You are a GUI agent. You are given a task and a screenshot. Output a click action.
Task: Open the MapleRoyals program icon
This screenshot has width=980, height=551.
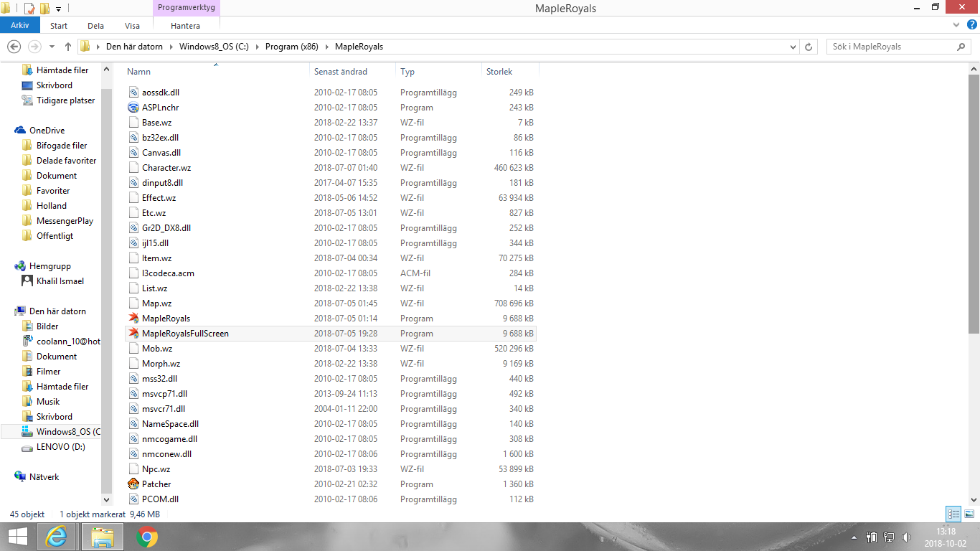133,319
